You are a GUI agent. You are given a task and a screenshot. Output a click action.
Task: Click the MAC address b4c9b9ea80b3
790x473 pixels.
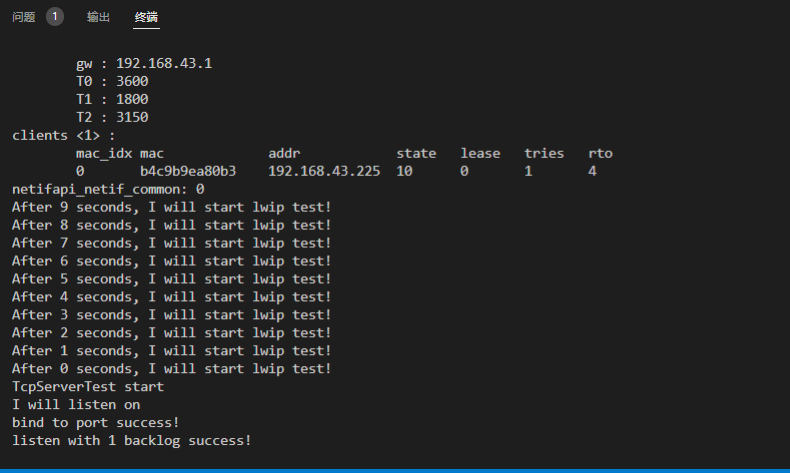point(188,171)
